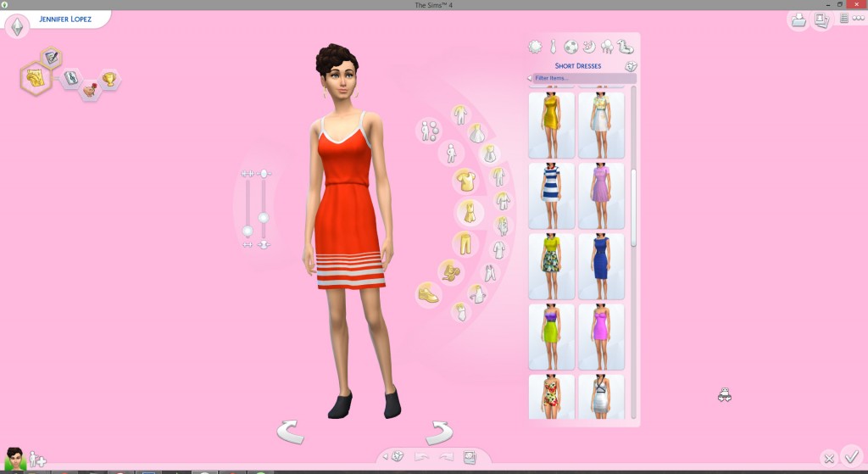Image resolution: width=868 pixels, height=474 pixels.
Task: Click the redo arrow in bottom toolbar
Action: 446,457
